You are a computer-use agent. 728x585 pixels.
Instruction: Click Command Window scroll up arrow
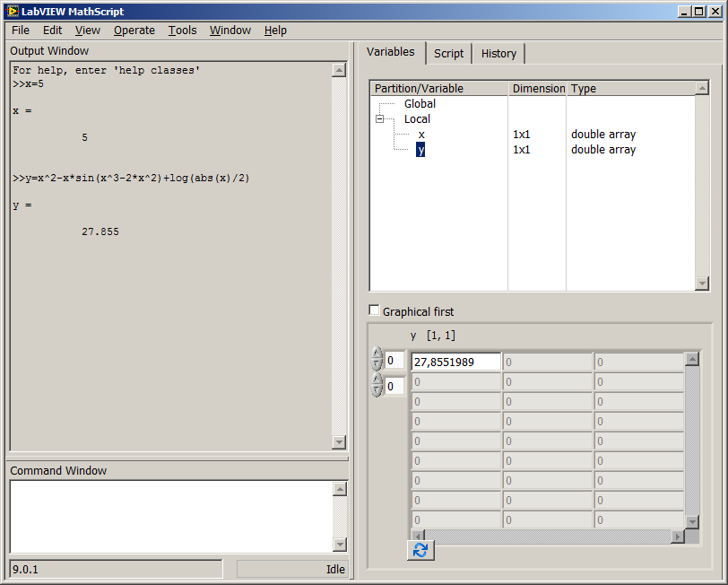(x=340, y=489)
